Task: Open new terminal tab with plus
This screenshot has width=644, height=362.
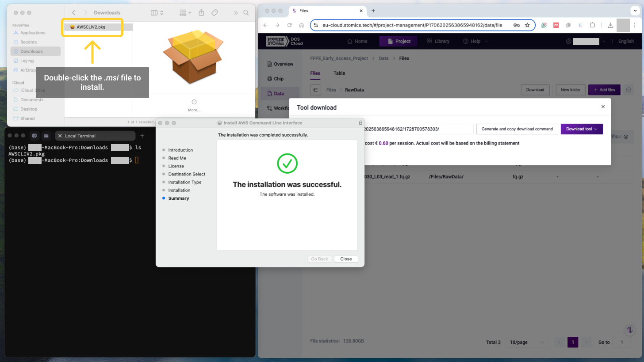Action: (x=142, y=136)
